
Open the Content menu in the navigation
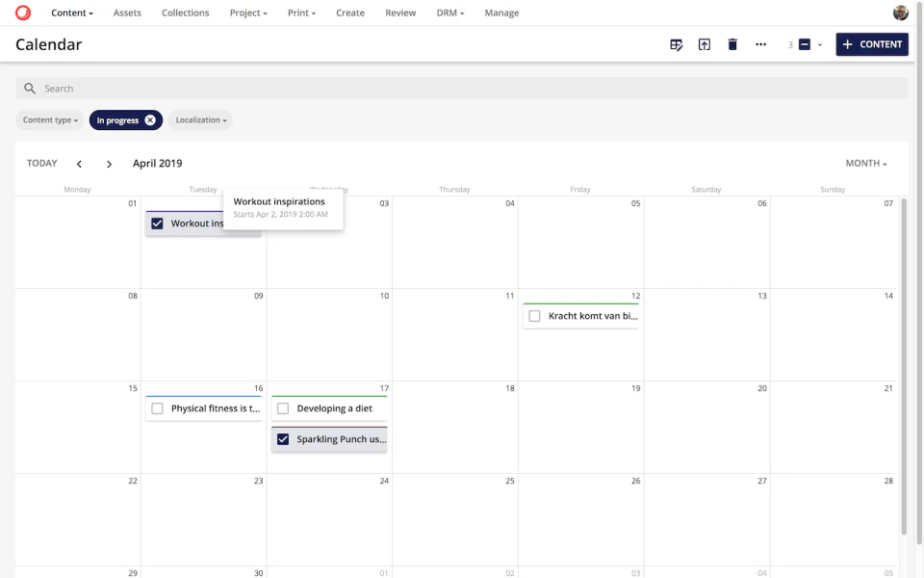[x=71, y=13]
